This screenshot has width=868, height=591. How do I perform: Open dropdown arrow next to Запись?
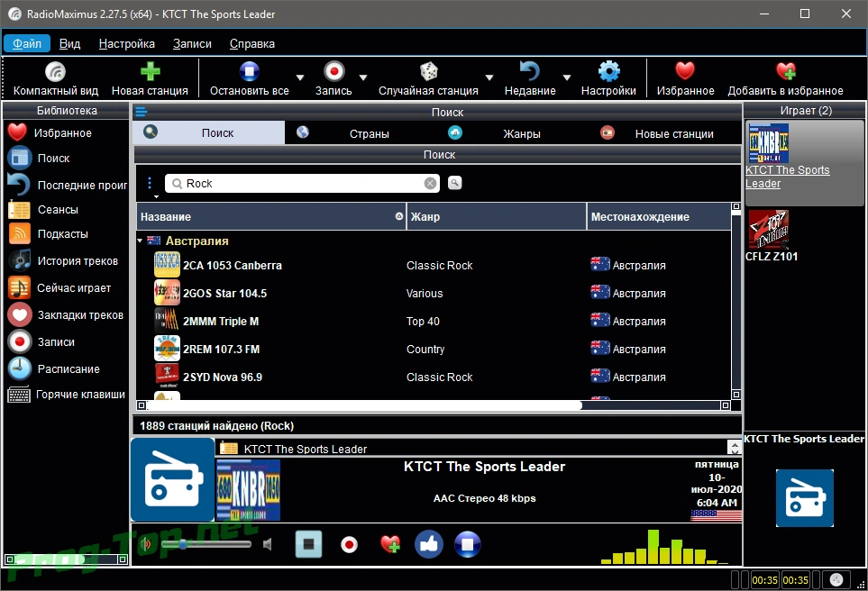click(x=363, y=78)
